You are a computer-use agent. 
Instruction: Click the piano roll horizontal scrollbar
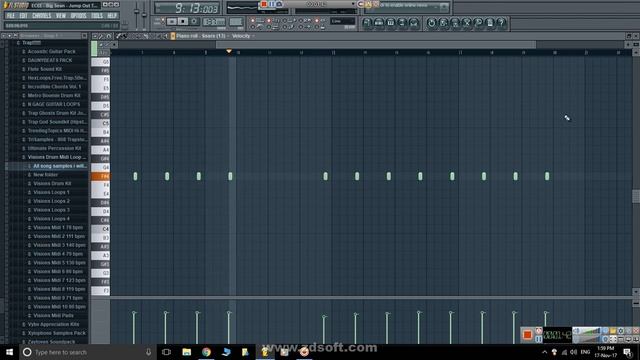pos(376,44)
